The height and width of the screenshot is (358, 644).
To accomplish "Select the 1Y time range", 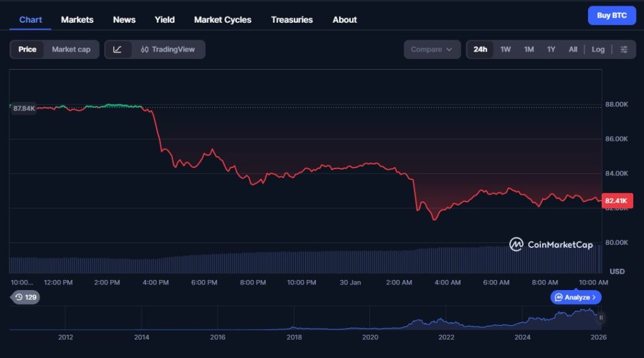I will (551, 50).
